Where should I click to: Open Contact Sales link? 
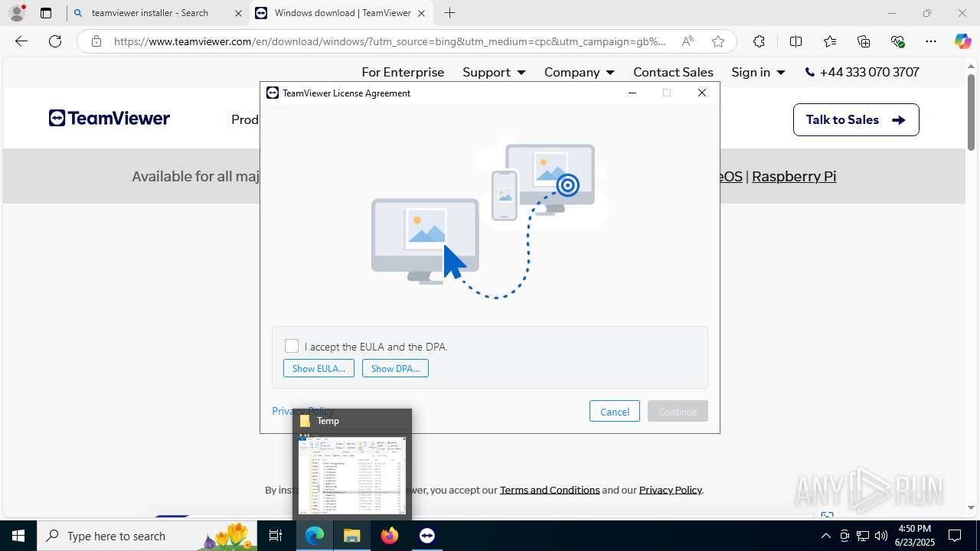[673, 72]
